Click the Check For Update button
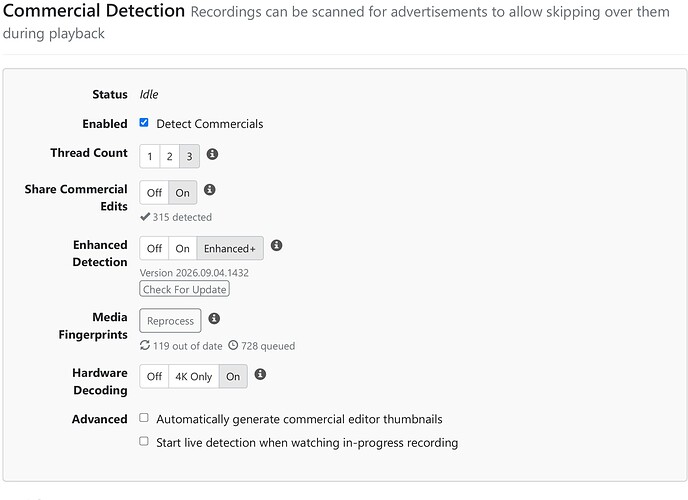 tap(185, 289)
